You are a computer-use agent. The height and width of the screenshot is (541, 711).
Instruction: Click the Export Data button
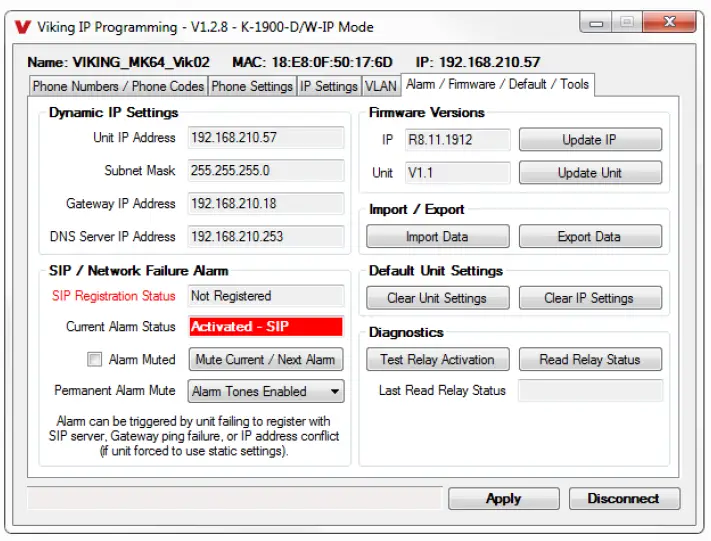[x=590, y=237]
